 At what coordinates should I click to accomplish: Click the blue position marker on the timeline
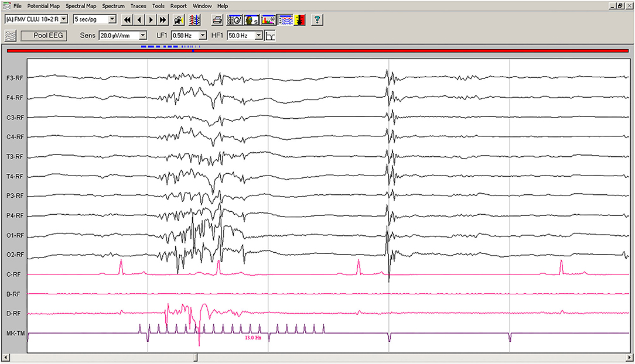(193, 51)
